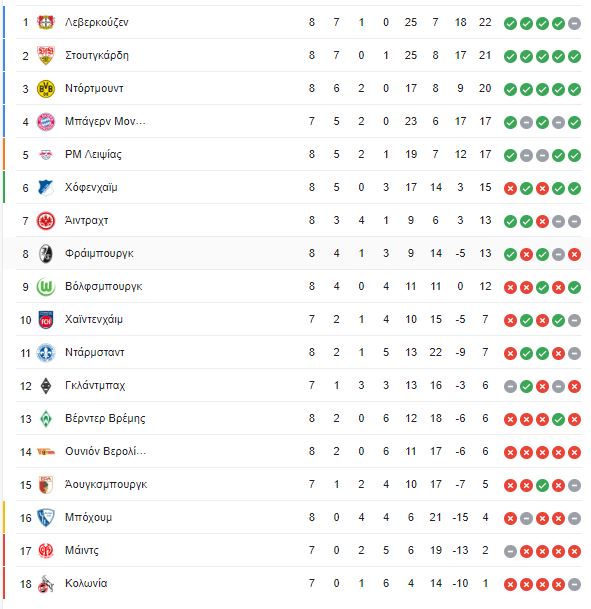
Task: Click Leverkusen's last gray draw form indicator
Action: coord(574,23)
